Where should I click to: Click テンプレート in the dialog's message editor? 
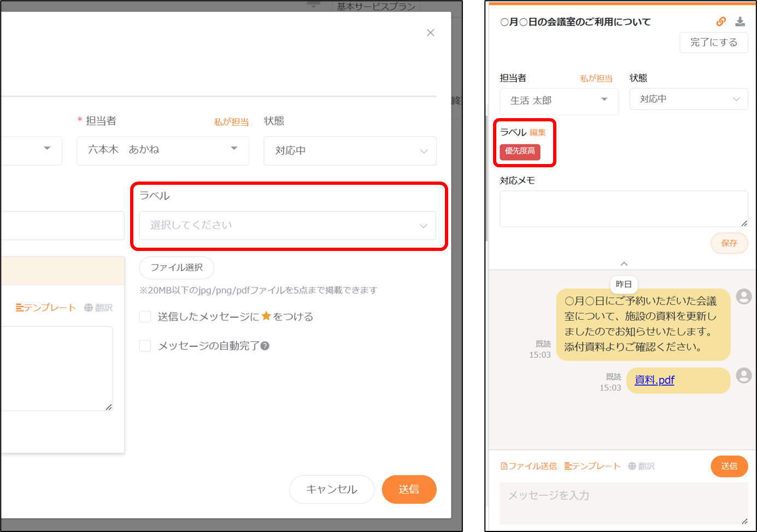coord(46,308)
